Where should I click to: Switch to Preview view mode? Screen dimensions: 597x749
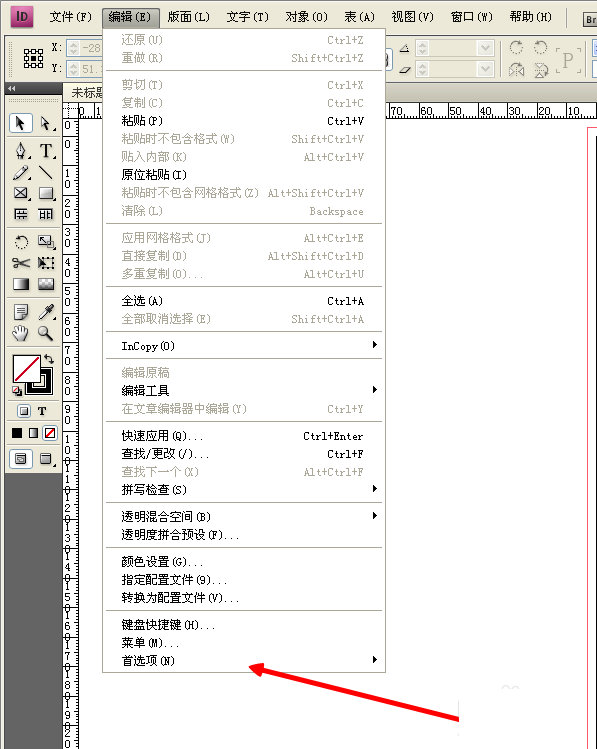[46, 459]
